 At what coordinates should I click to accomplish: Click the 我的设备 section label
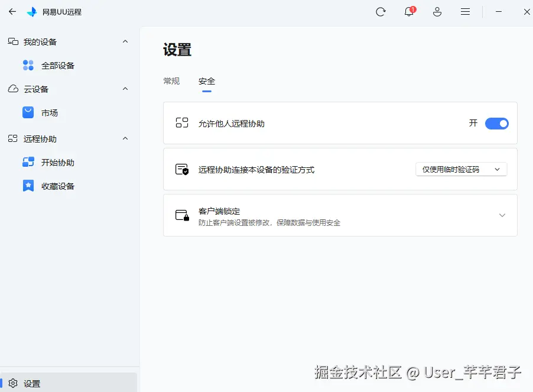[x=40, y=42]
